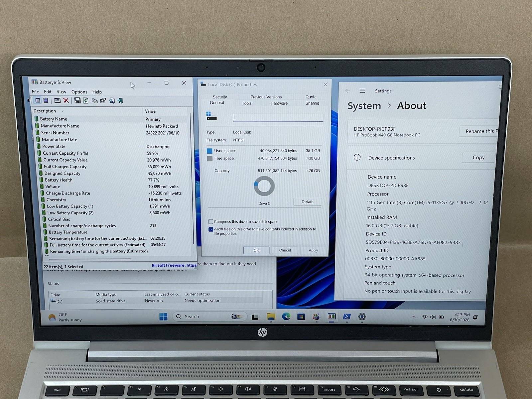Click the BatteryInfoView taskbar icon
The image size is (532, 399).
click(332, 317)
